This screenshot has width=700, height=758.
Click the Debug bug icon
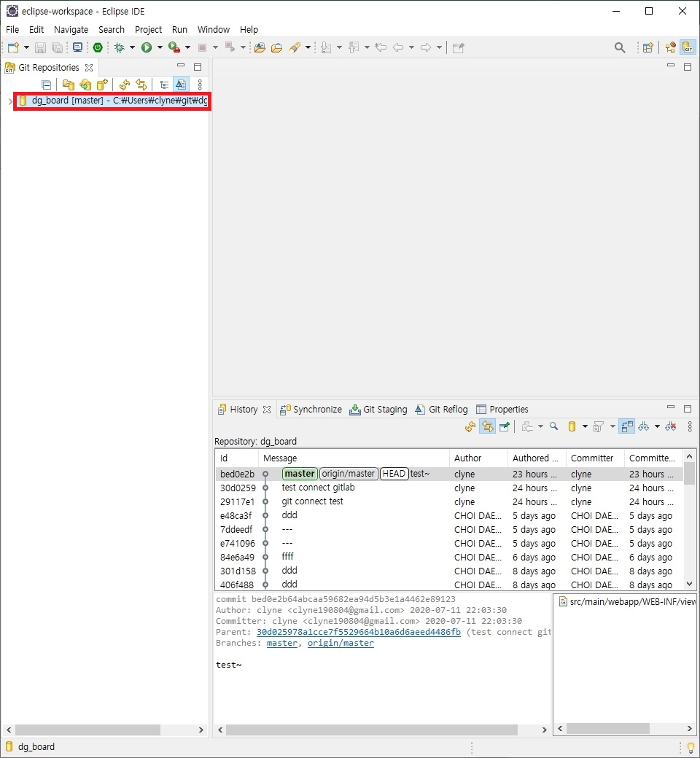point(119,47)
